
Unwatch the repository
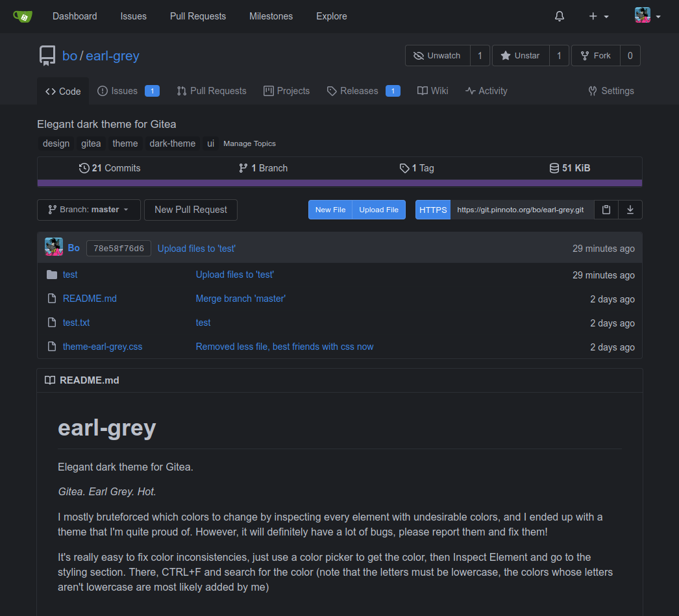438,55
